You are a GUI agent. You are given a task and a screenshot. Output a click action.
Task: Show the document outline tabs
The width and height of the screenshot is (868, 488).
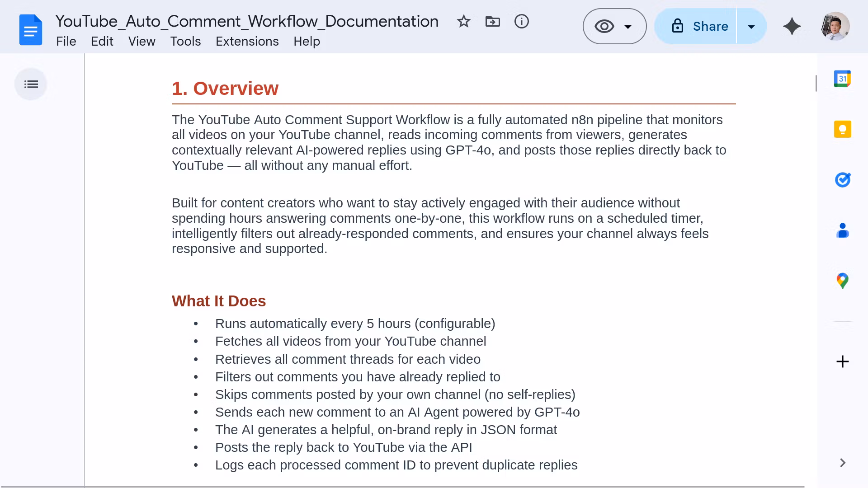pyautogui.click(x=31, y=84)
